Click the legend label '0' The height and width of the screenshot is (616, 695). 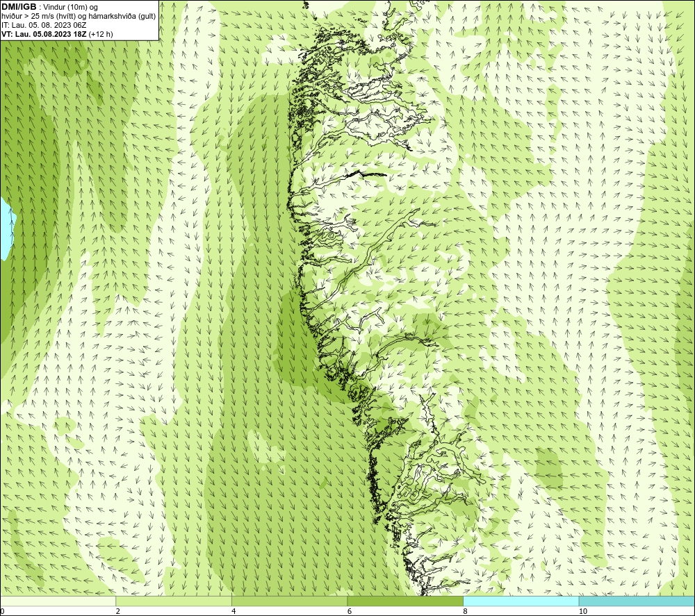2,612
